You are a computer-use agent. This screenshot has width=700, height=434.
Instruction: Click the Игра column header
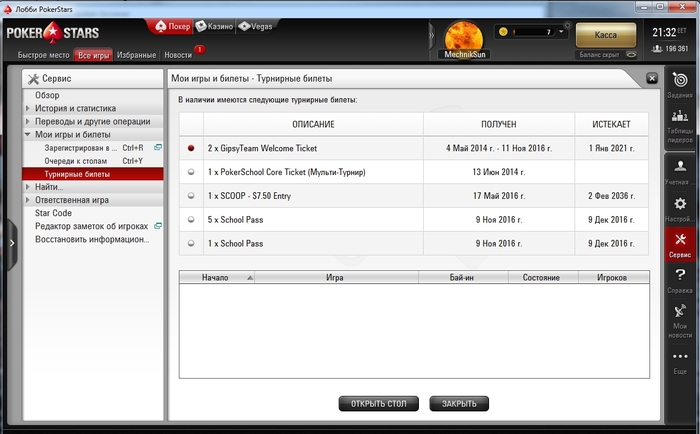(x=336, y=277)
